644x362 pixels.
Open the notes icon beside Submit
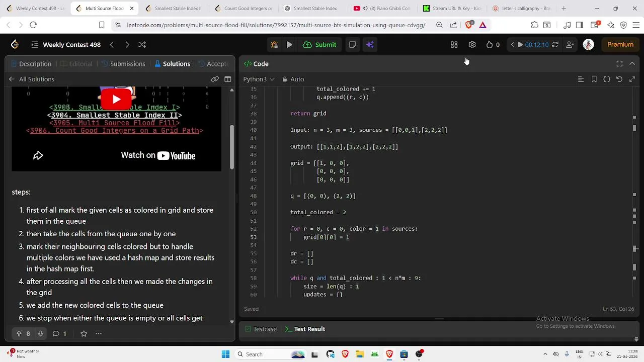point(352,45)
